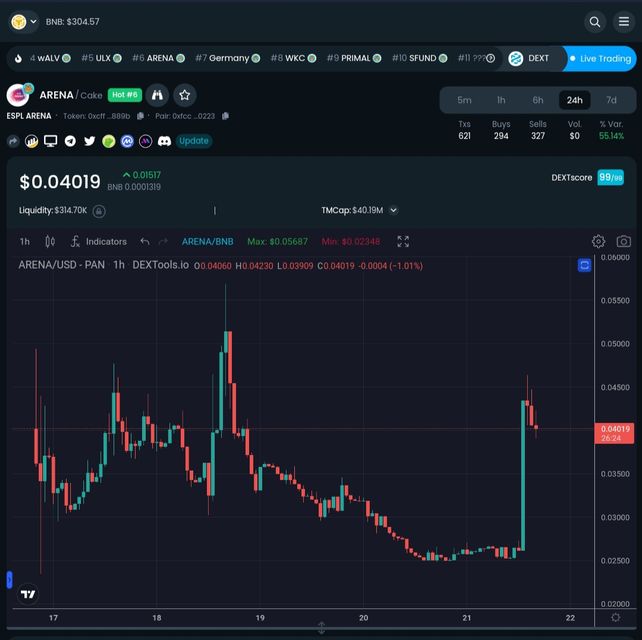Open the Telegram link icon

[x=70, y=141]
